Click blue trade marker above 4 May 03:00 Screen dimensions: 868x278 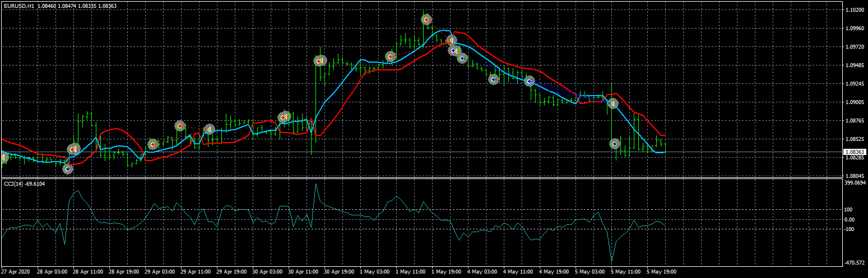(x=493, y=79)
